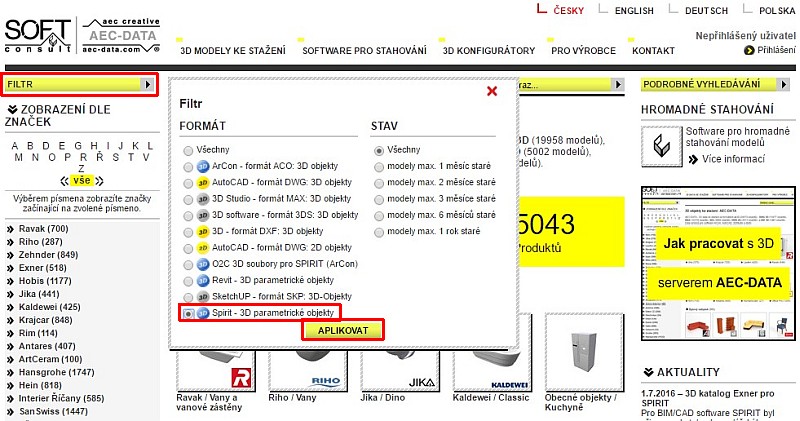Click the Kaldewei Classic thumbnail
800x421 pixels.
coord(492,370)
